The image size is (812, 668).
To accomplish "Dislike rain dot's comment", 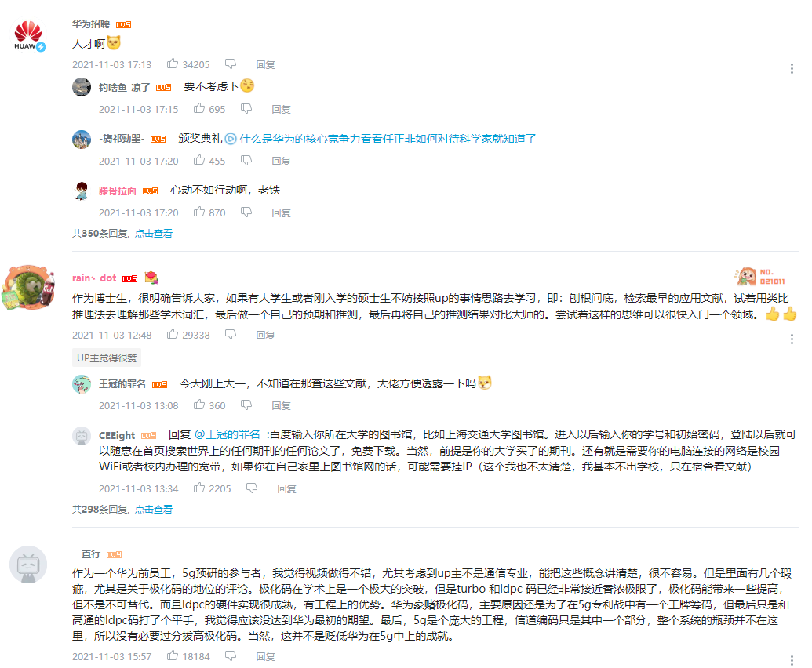I will pyautogui.click(x=231, y=335).
